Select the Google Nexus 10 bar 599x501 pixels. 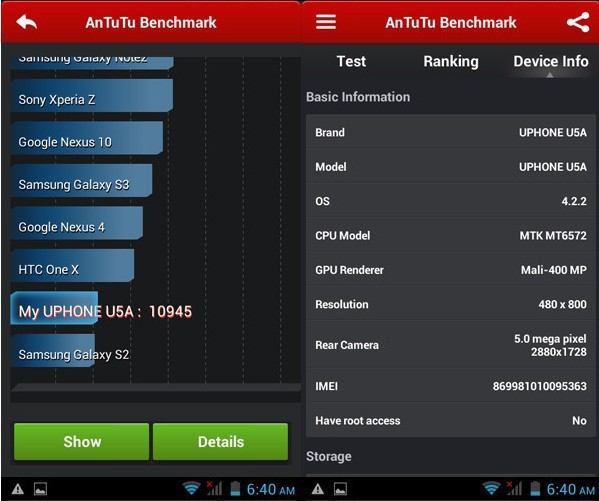[87, 138]
